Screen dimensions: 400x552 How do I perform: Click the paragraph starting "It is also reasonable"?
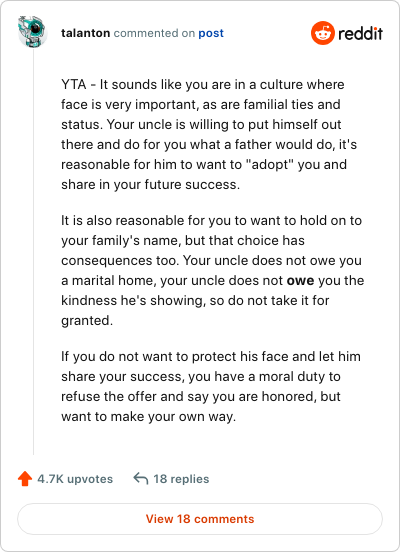[x=212, y=270]
